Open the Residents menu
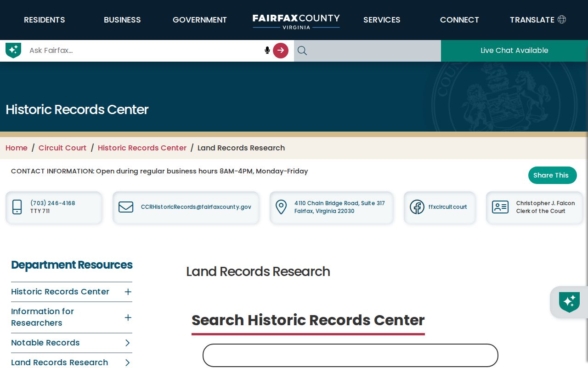 tap(45, 20)
